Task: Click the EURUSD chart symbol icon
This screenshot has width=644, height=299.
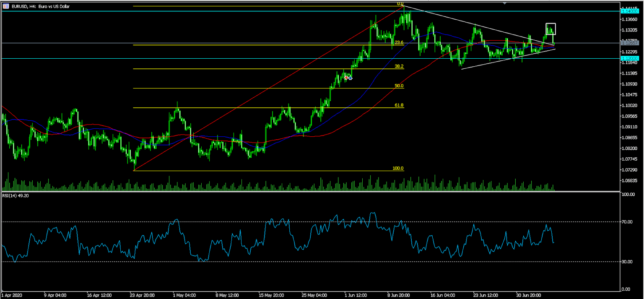Action: (x=7, y=6)
